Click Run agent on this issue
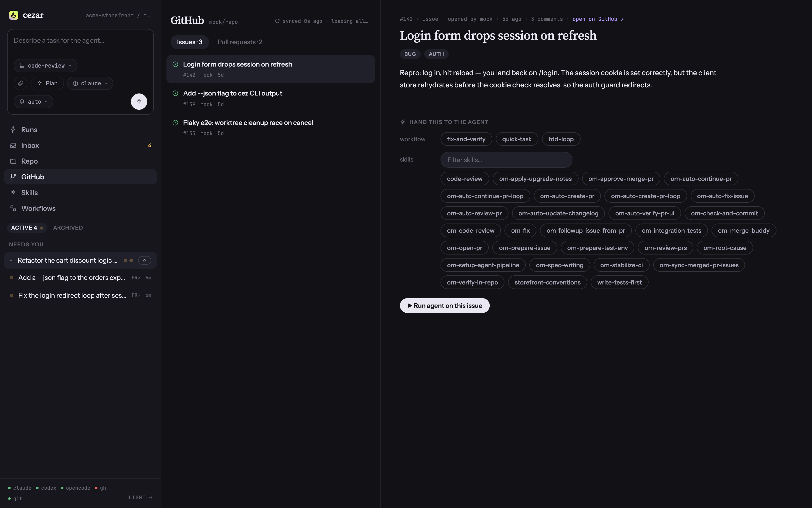The height and width of the screenshot is (508, 812). (445, 306)
